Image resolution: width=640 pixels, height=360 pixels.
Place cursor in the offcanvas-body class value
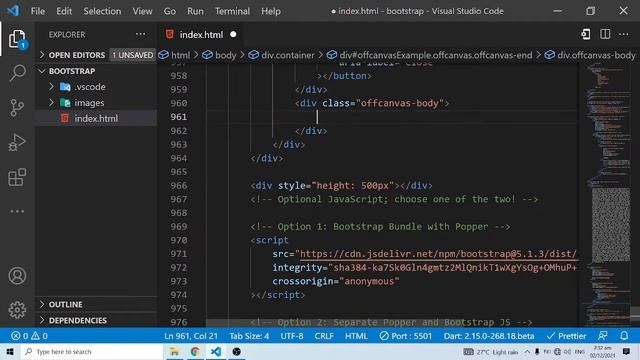[400, 103]
